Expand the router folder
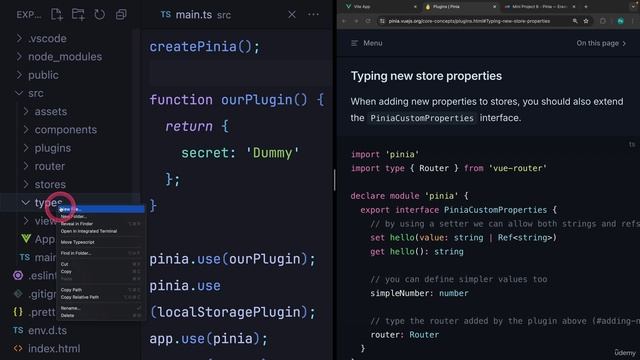This screenshot has width=640, height=360. [x=26, y=166]
